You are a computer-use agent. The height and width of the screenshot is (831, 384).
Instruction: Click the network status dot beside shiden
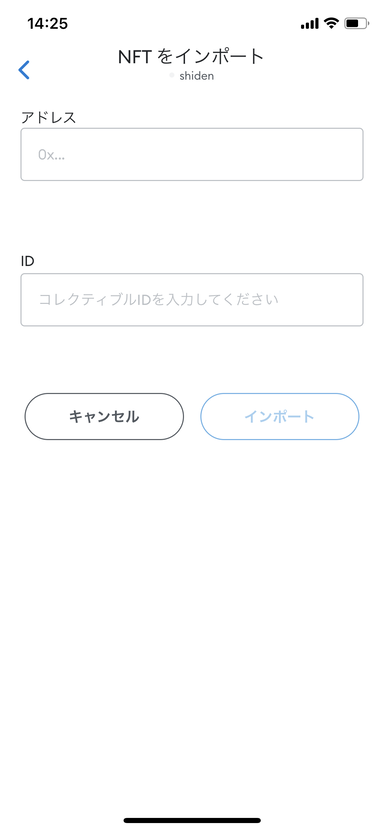(x=172, y=76)
